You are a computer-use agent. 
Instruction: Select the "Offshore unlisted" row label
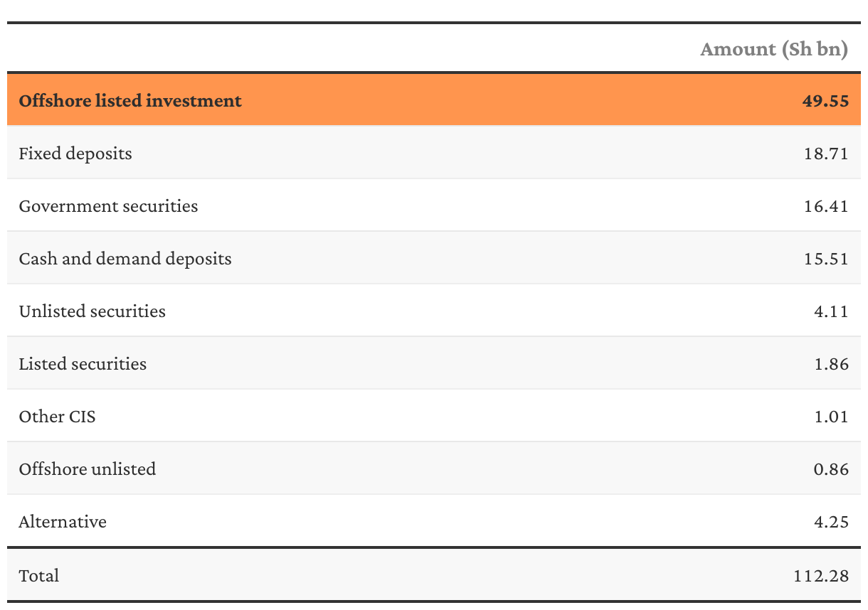point(87,469)
